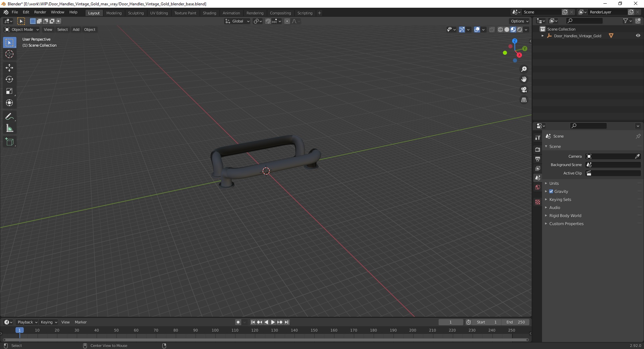Open the Tool properties tab
The height and width of the screenshot is (349, 644).
coord(538,138)
